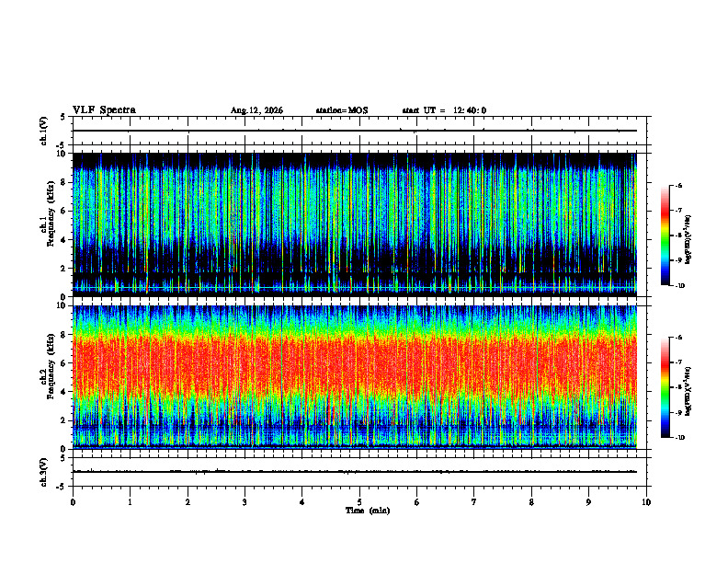Click time axis tick label "9"

click(x=588, y=502)
